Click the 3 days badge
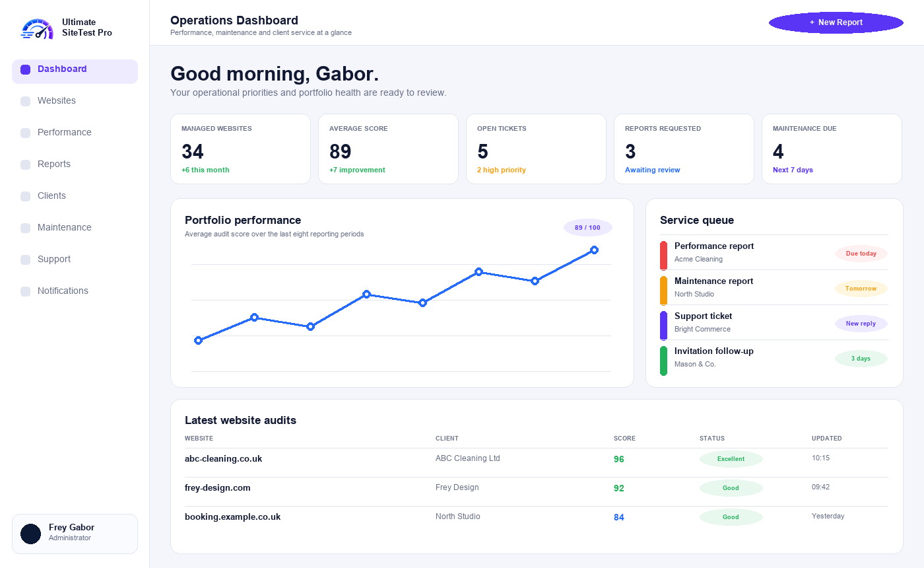Viewport: 924px width, 568px height. point(861,359)
